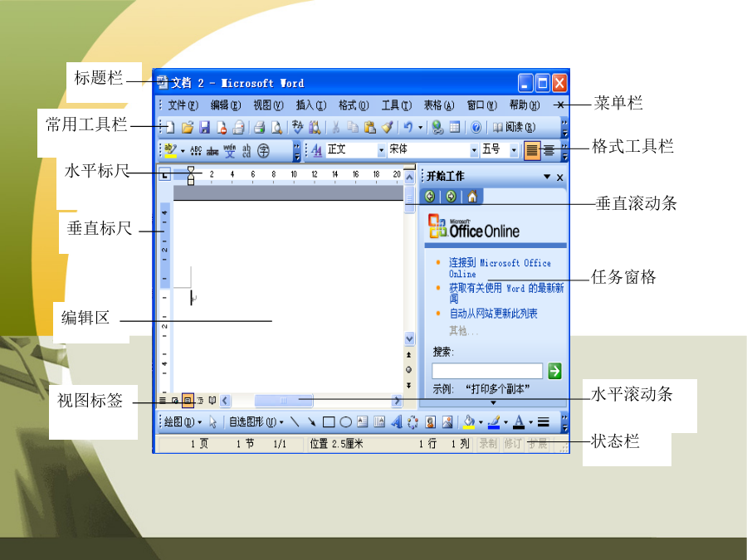The width and height of the screenshot is (747, 560).
Task: Click 获取有关使用 Word 的最新新闻 link
Action: click(x=506, y=294)
